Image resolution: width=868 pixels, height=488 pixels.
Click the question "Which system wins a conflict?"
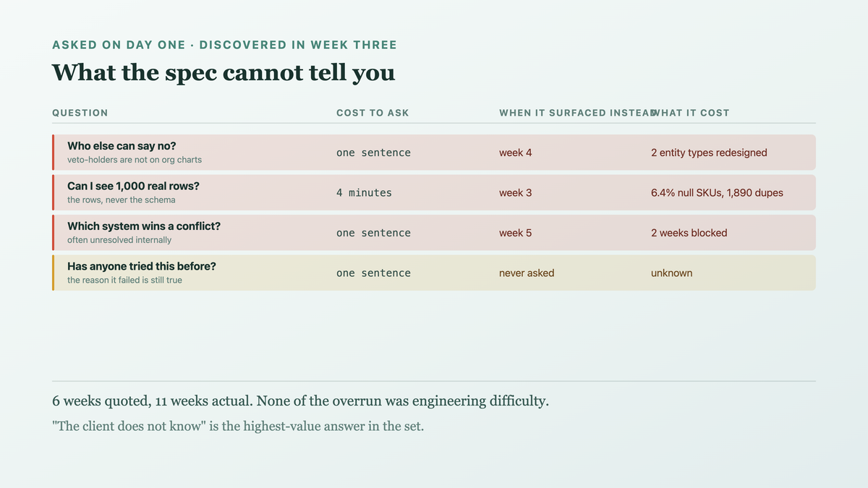coord(144,226)
